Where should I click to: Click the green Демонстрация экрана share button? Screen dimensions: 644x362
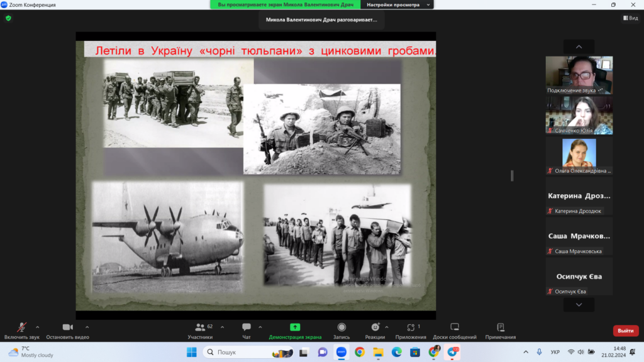[295, 327]
